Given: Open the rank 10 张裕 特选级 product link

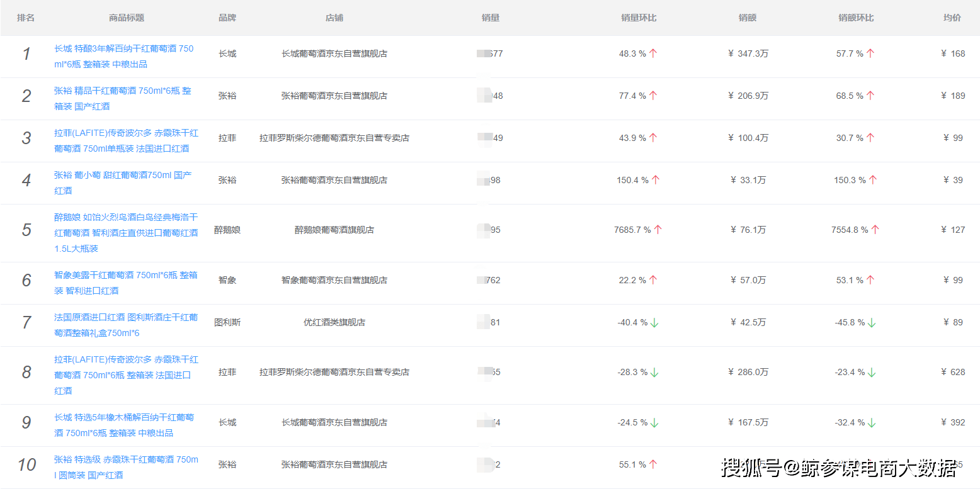Looking at the screenshot, I should click(126, 467).
